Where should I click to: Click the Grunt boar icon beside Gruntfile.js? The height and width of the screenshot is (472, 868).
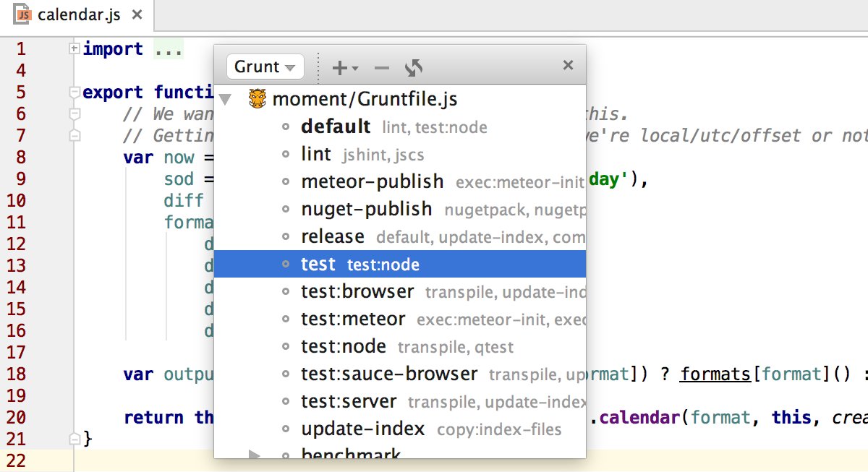coord(258,98)
